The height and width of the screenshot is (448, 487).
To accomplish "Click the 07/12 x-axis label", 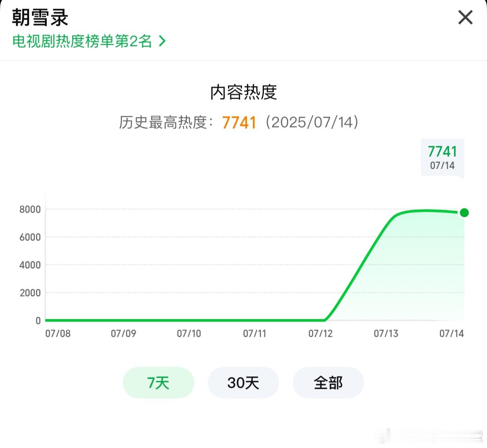I will click(x=321, y=333).
